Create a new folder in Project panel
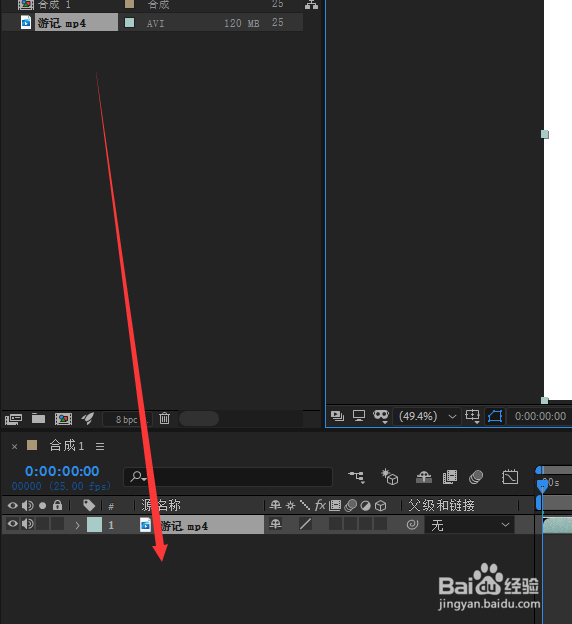Image resolution: width=572 pixels, height=624 pixels. click(38, 418)
